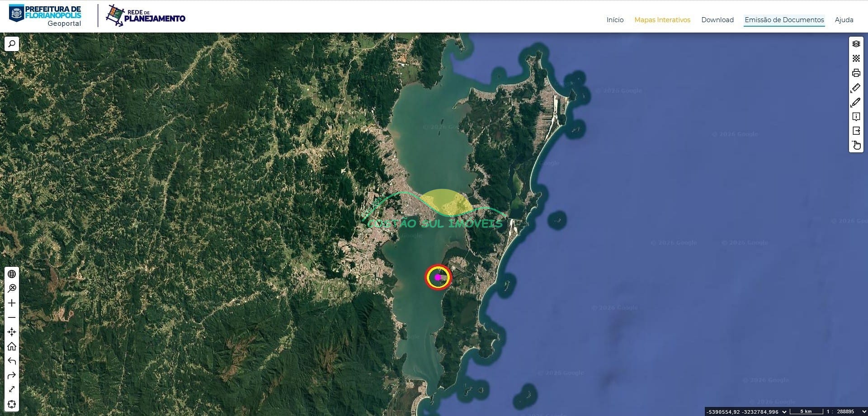The height and width of the screenshot is (416, 868).
Task: Click the Download link
Action: [x=717, y=20]
